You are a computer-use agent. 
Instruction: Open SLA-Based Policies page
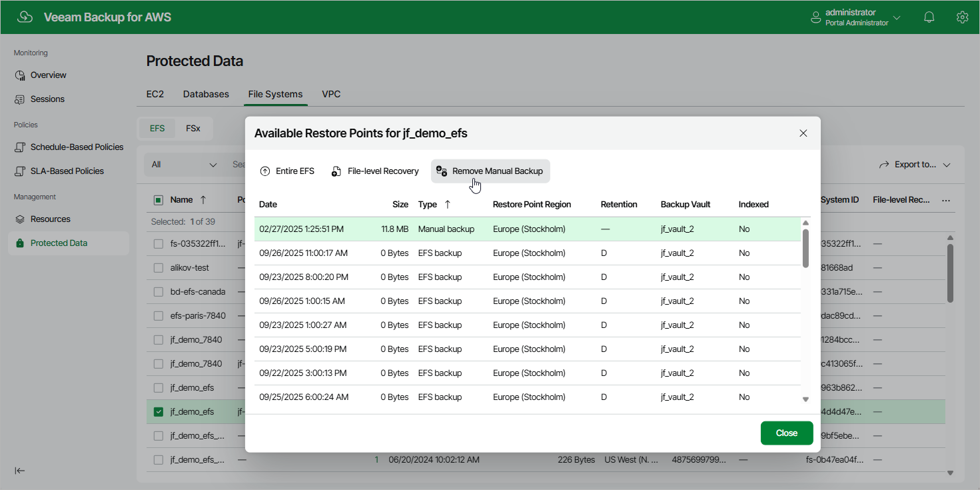pyautogui.click(x=68, y=171)
